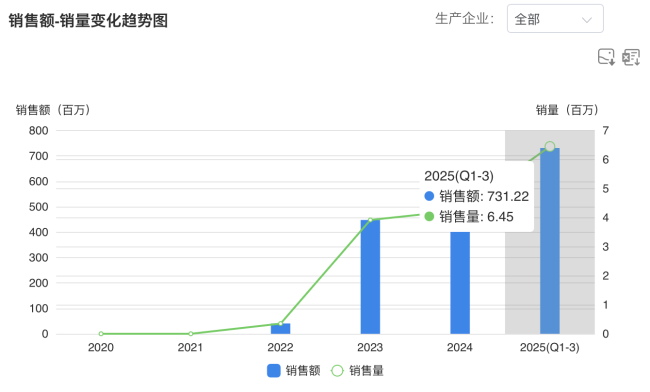Click the blue 销售额 legend swatch
This screenshot has height=392, width=650.
[274, 370]
